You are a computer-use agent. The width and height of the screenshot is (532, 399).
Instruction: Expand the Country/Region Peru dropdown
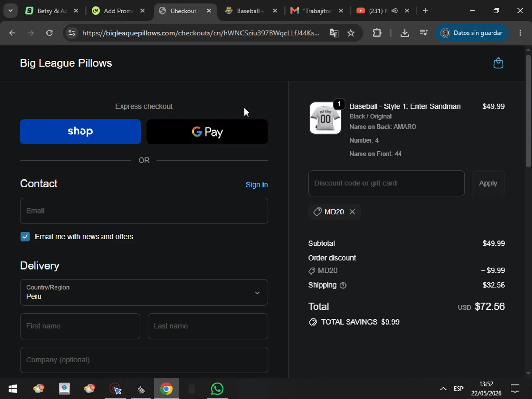[x=144, y=293]
